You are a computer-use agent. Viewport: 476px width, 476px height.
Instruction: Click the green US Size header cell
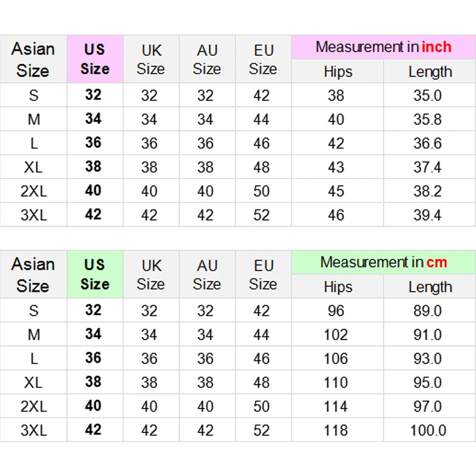click(95, 275)
